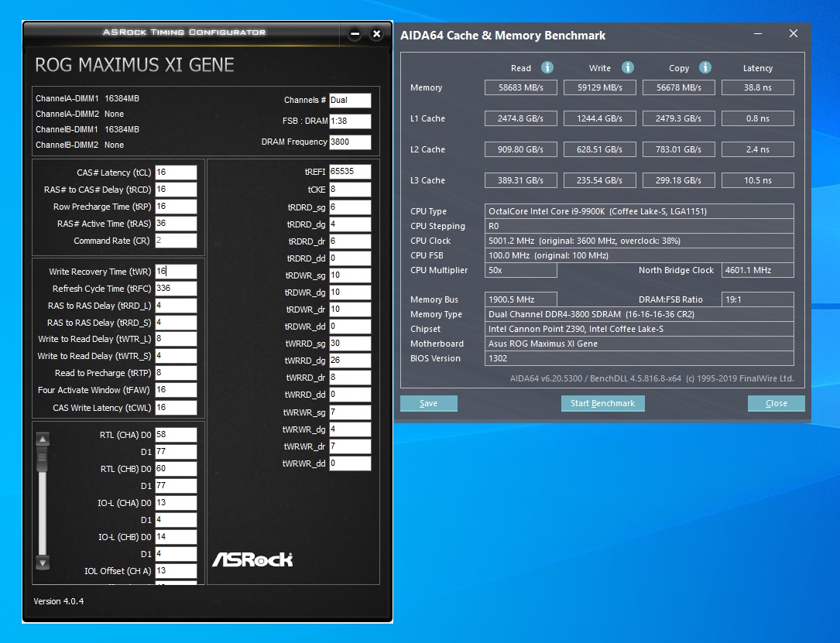This screenshot has width=840, height=643.
Task: Click the CAS# Latency (tCL) field
Action: pos(176,173)
